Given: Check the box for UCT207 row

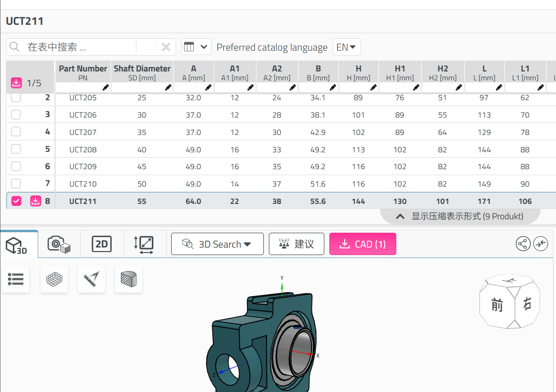Looking at the screenshot, I should (16, 132).
